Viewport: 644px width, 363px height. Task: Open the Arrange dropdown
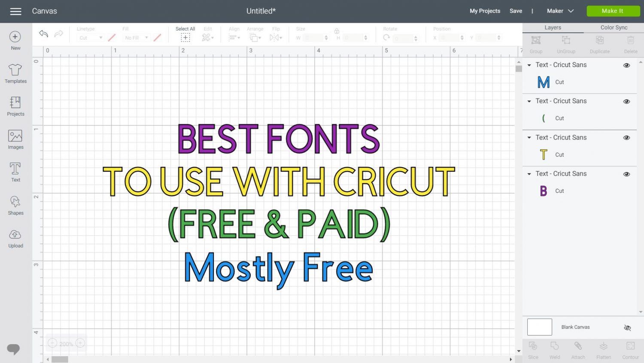(x=255, y=38)
